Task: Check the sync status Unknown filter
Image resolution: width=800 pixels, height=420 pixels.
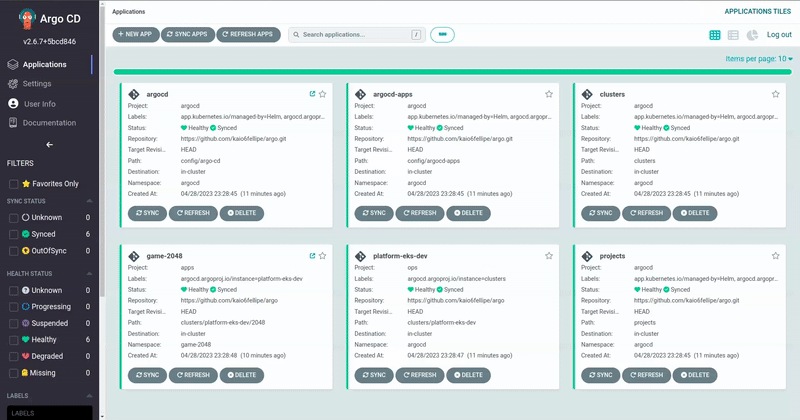Action: click(x=14, y=218)
